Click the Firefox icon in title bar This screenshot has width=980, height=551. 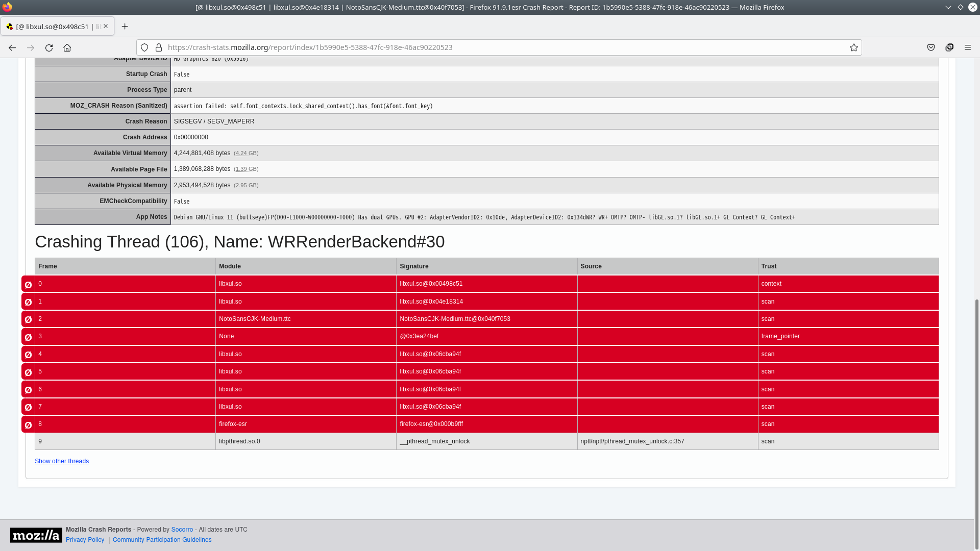[7, 7]
